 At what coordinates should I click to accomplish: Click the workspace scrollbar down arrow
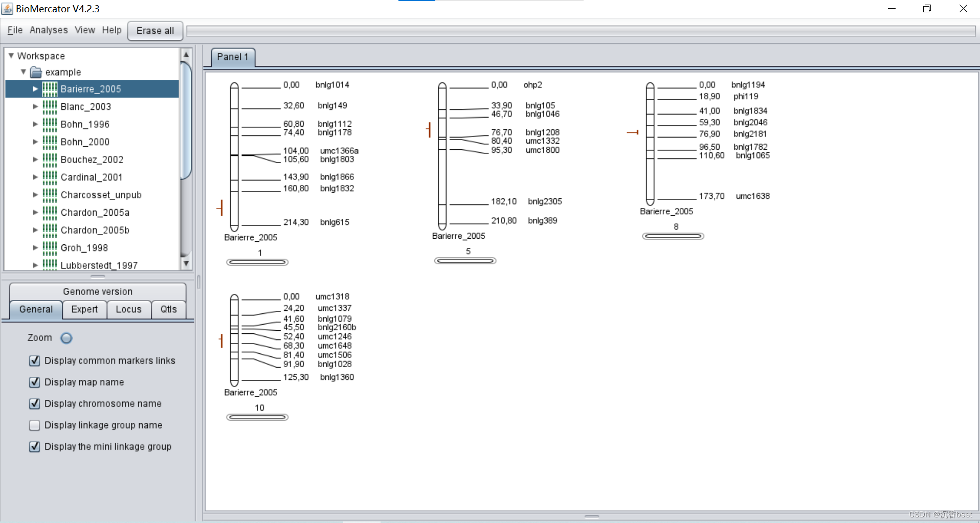186,262
